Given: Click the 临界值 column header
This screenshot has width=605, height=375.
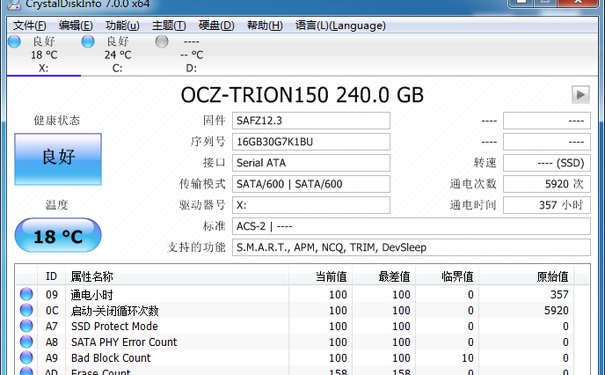Looking at the screenshot, I should pyautogui.click(x=447, y=276).
